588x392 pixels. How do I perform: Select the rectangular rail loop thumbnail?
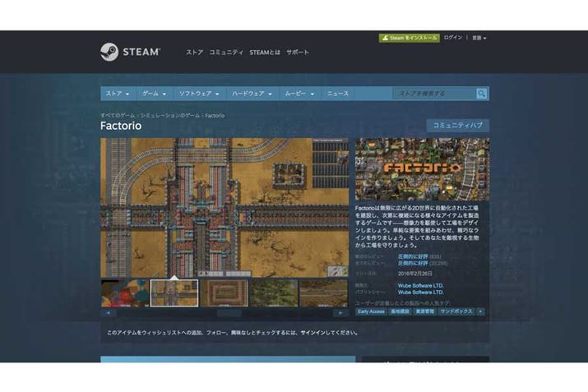[x=225, y=293]
